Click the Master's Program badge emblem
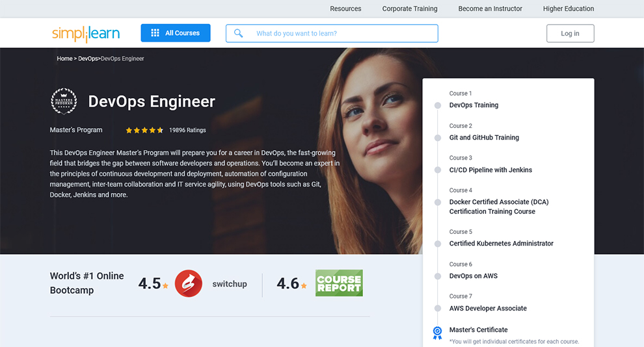This screenshot has width=644, height=347. click(64, 101)
